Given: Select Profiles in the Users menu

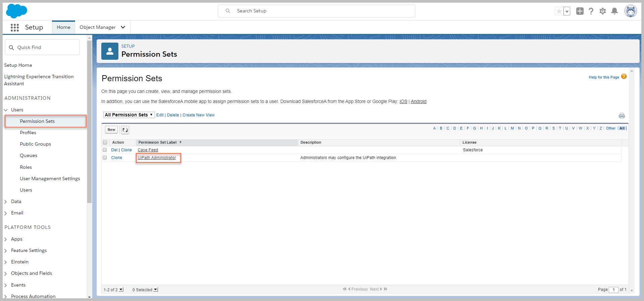Looking at the screenshot, I should point(28,133).
